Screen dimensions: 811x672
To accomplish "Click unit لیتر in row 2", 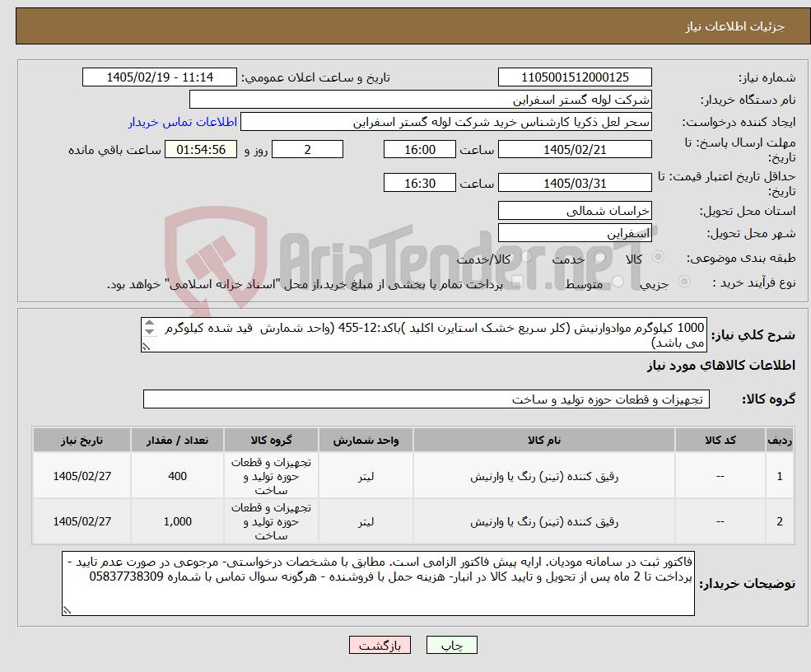I will (x=366, y=522).
